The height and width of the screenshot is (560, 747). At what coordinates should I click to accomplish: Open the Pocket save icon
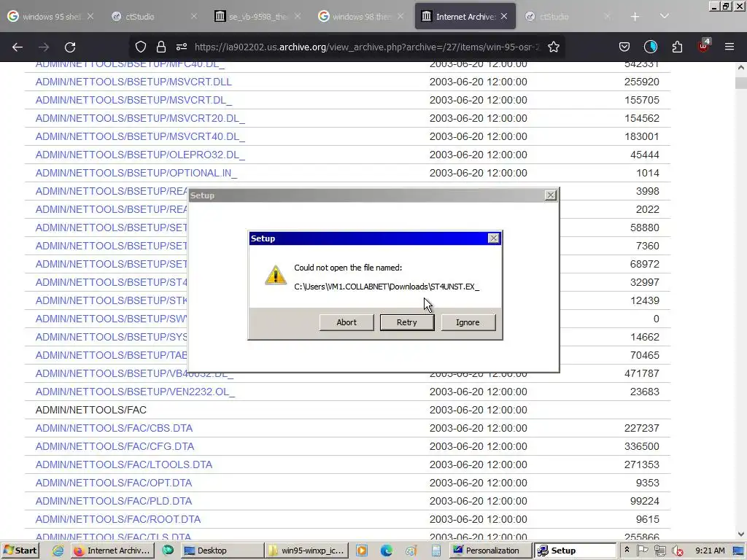(624, 47)
